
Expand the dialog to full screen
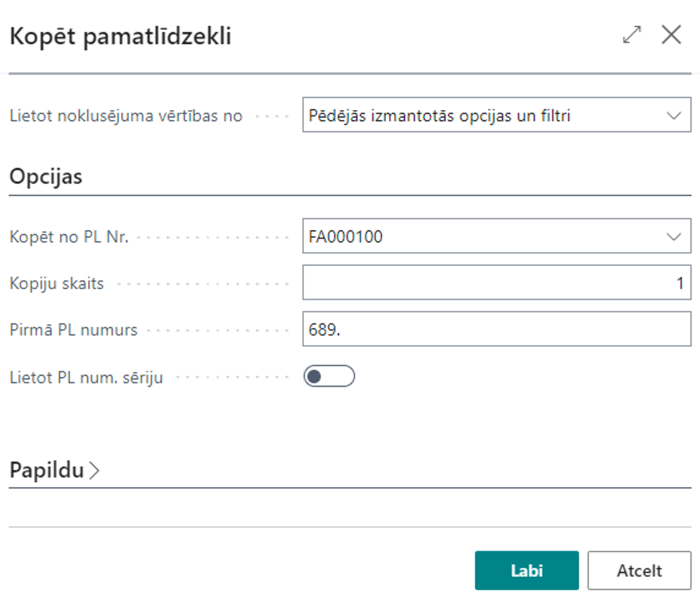(632, 35)
